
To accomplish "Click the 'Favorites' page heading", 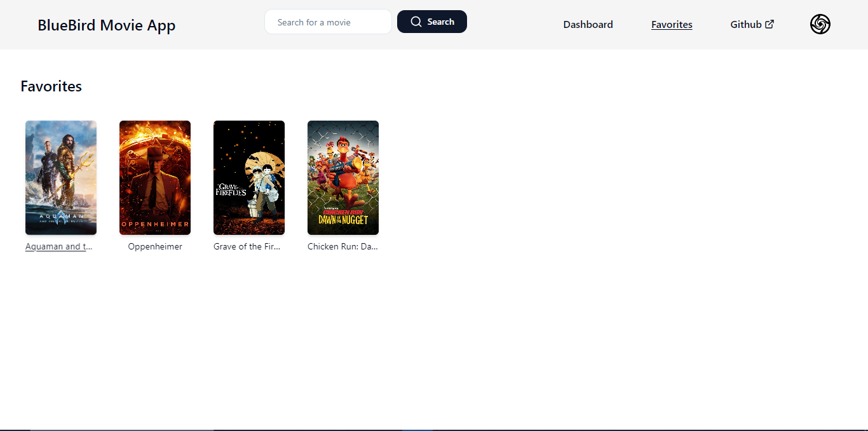I will pos(51,86).
